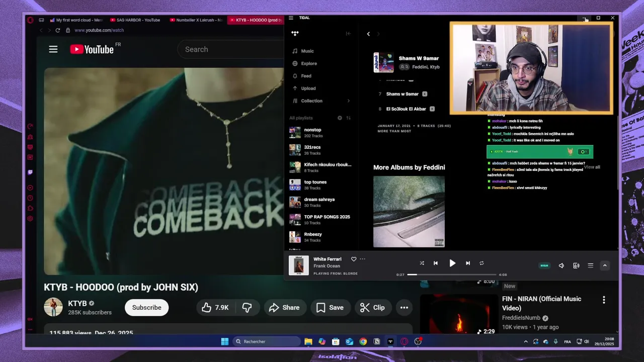The width and height of the screenshot is (644, 362).
Task: Switch to My first word cloud tab
Action: point(76,20)
